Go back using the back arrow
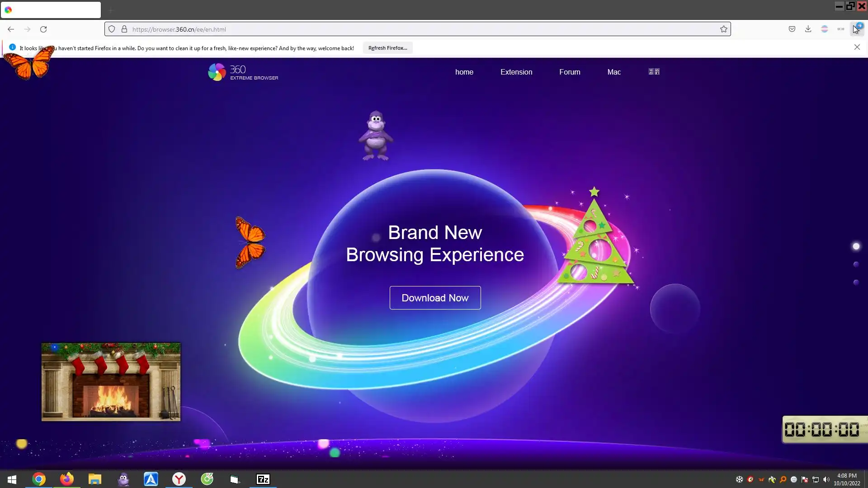 [x=11, y=29]
